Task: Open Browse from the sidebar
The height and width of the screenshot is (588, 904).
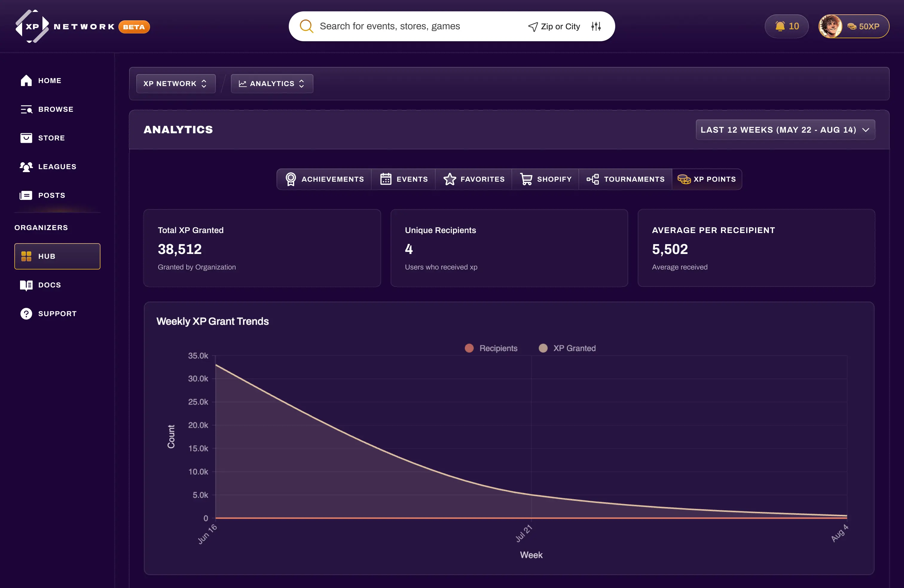Action: [x=26, y=109]
